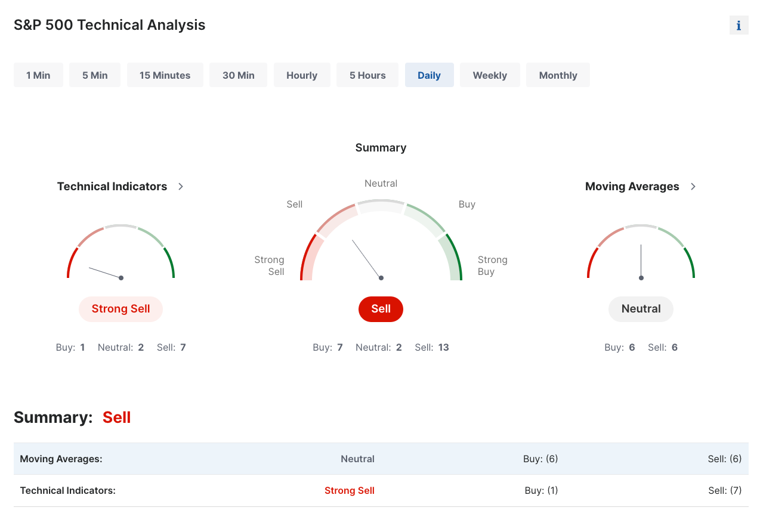Screen dimensions: 760x532
Task: Click 'Sell: (7)' in the table
Action: point(725,491)
